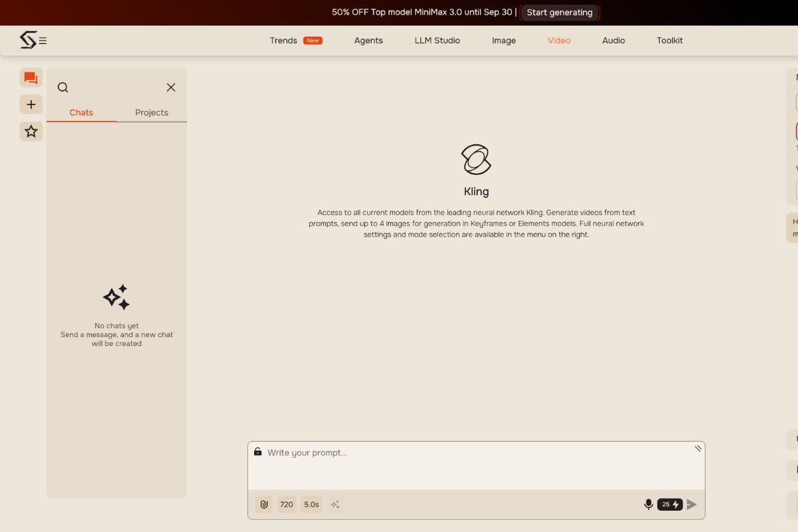Open Video in top navigation
This screenshot has width=798, height=532.
pos(559,41)
